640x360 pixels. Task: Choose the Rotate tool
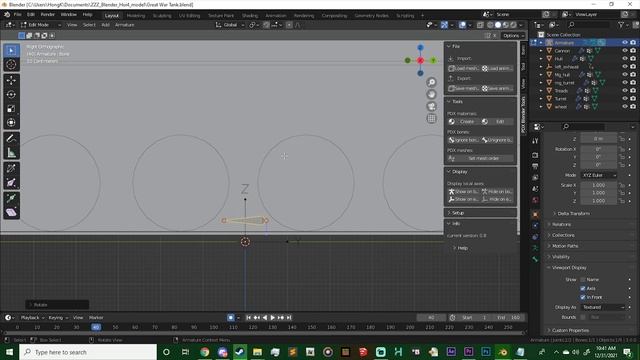click(11, 94)
